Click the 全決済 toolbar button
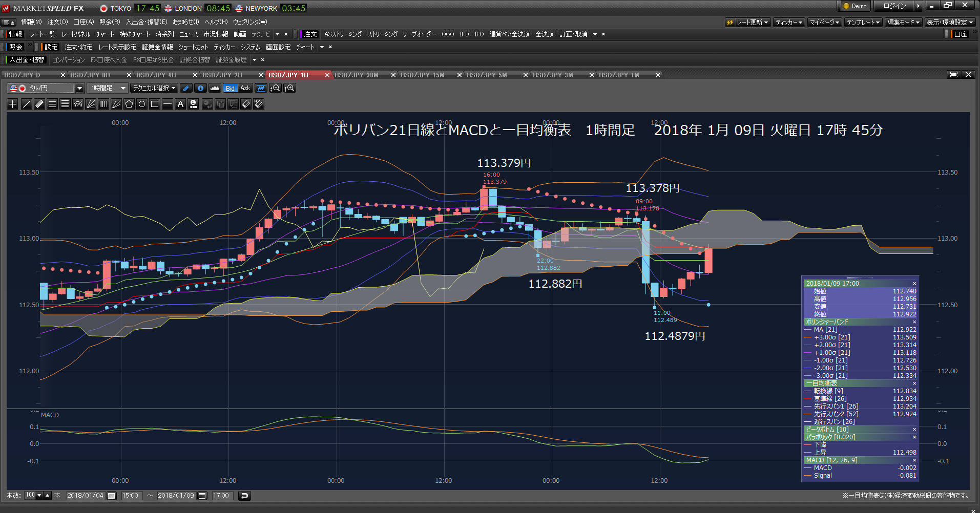The width and height of the screenshot is (980, 513). [545, 34]
